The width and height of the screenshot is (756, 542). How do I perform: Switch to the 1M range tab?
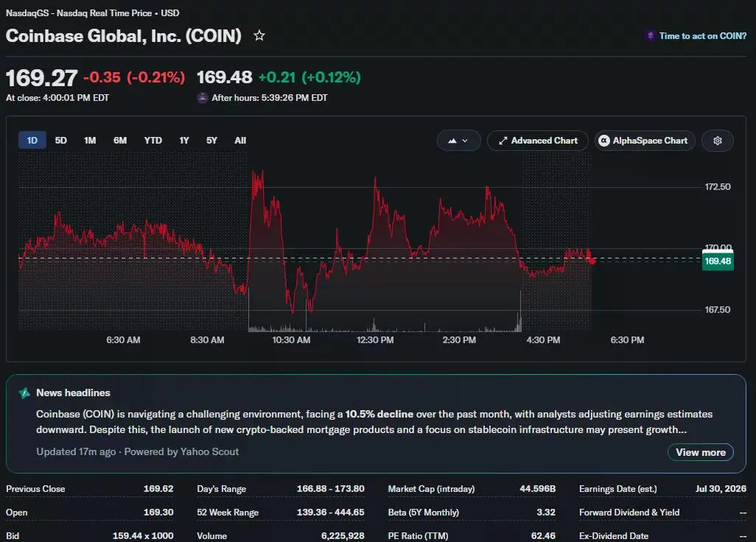(x=90, y=140)
